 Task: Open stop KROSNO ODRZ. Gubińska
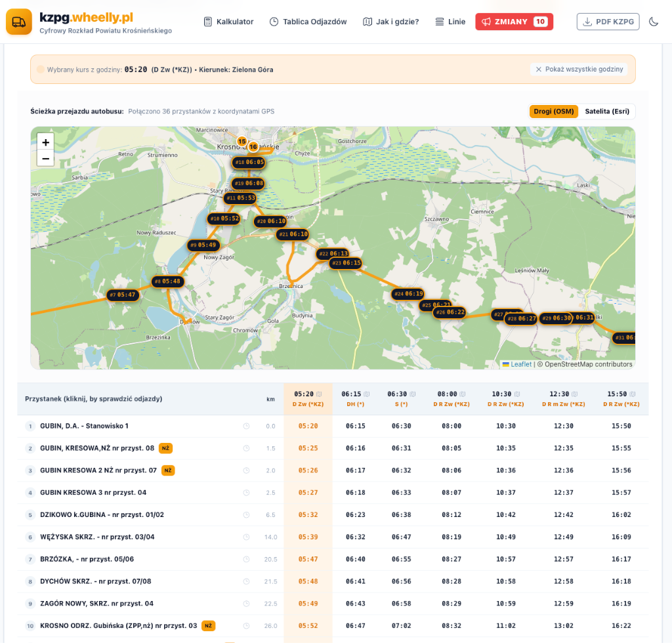(x=118, y=626)
